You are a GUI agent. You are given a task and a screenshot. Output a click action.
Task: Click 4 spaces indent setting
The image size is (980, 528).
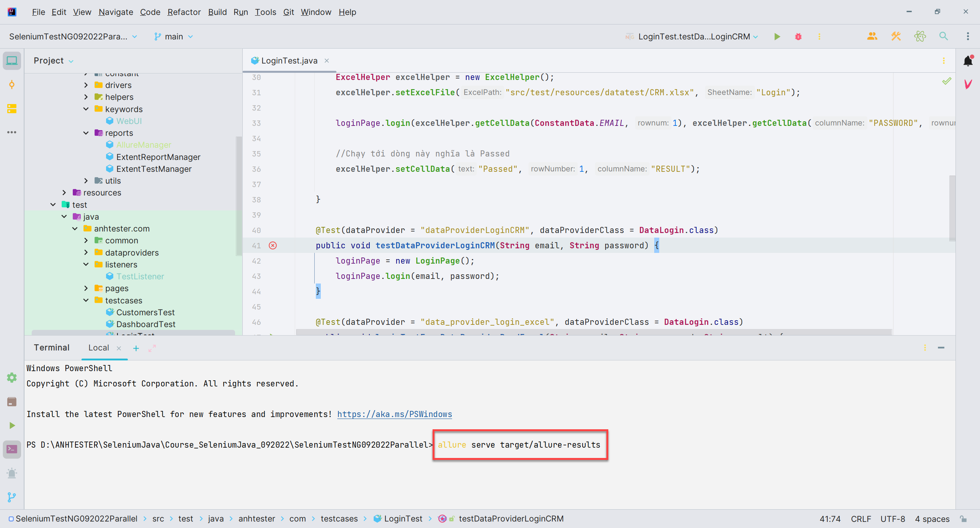[x=932, y=519]
